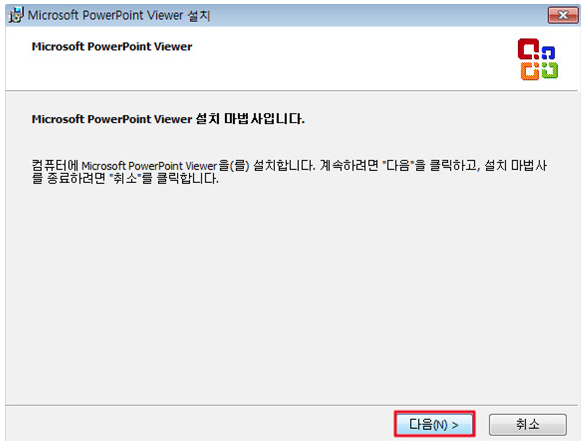Screen dimensions: 587x444
Task: Click the red square of the Office logo
Action: point(528,49)
